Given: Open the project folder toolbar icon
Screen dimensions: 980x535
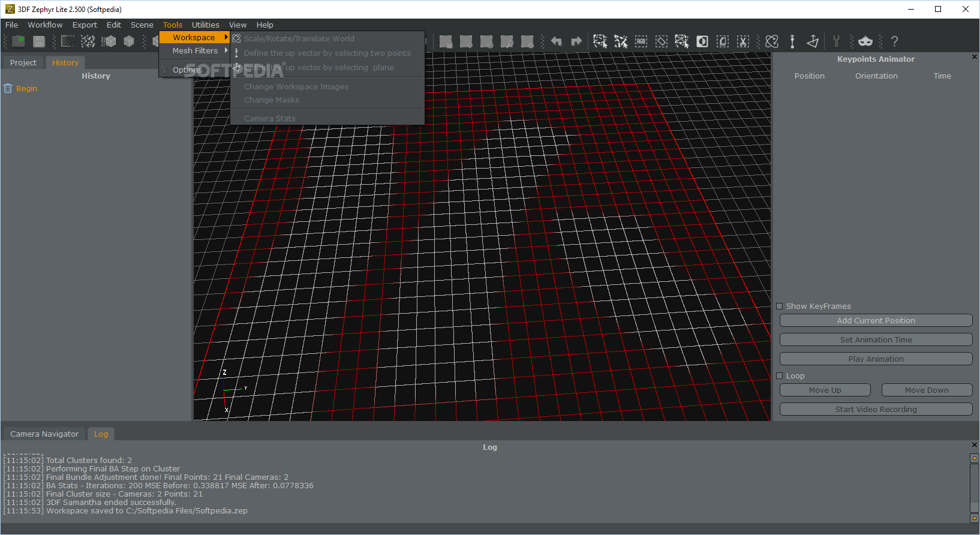Looking at the screenshot, I should pyautogui.click(x=19, y=41).
